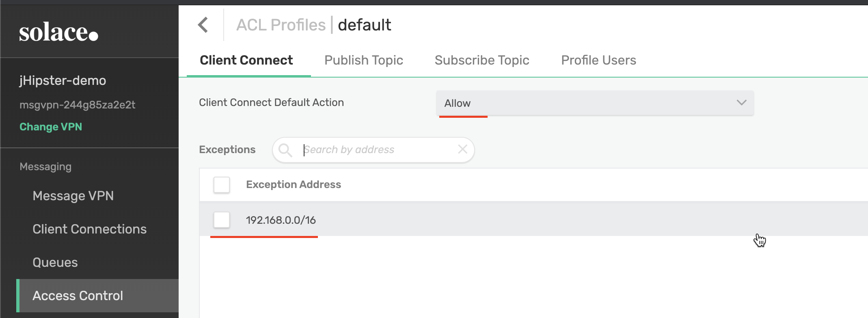This screenshot has width=868, height=318.
Task: Open the Client Connect Default Action dropdown
Action: [x=595, y=103]
